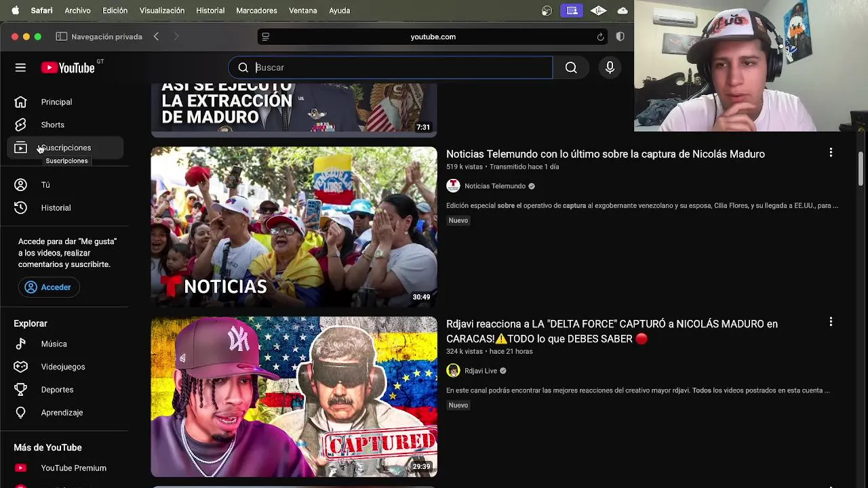The image size is (868, 488).
Task: Open Noticias Telemundo video title link
Action: click(606, 154)
